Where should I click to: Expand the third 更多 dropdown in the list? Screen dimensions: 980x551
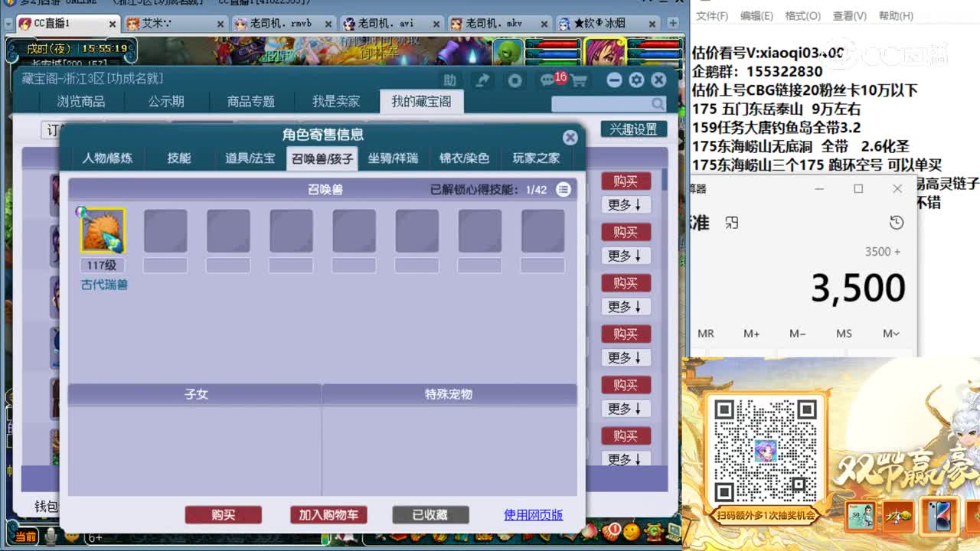[x=626, y=307]
